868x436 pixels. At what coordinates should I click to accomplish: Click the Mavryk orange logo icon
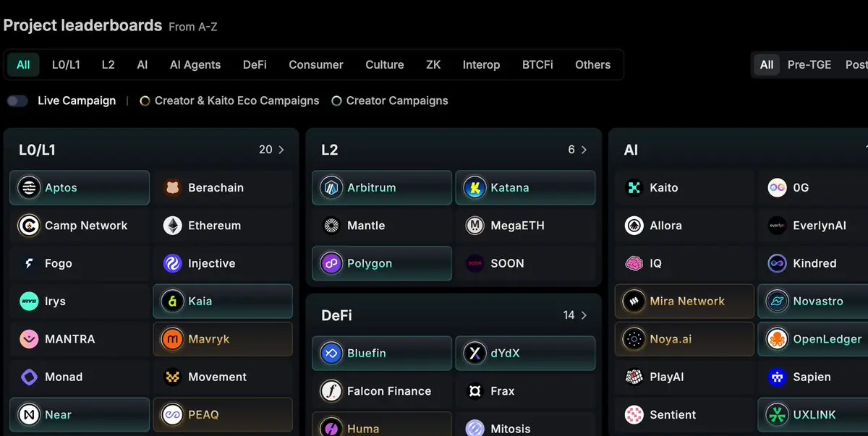point(172,339)
